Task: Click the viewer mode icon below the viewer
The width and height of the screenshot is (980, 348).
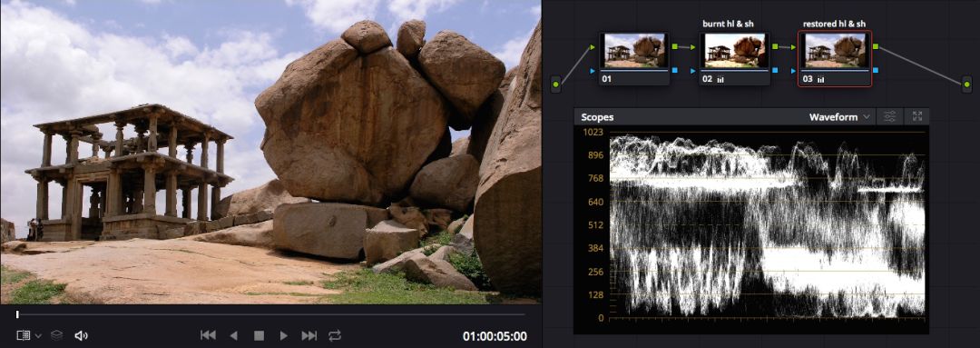Action: (x=23, y=335)
